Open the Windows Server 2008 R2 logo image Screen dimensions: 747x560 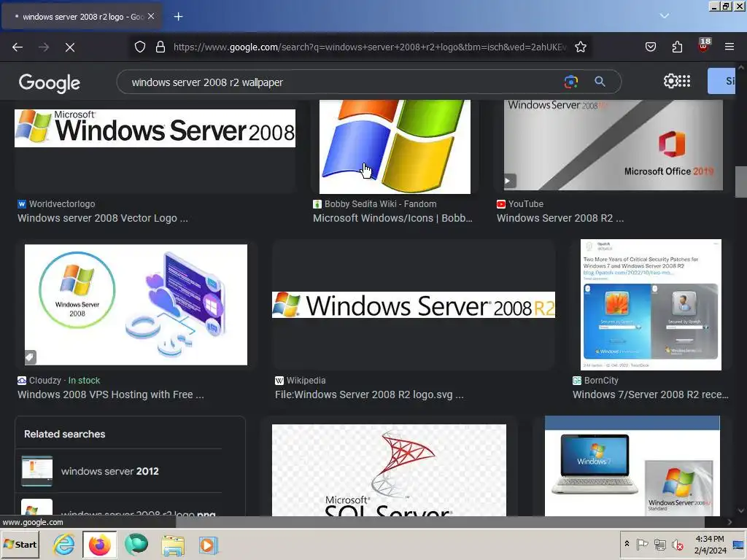click(x=414, y=305)
